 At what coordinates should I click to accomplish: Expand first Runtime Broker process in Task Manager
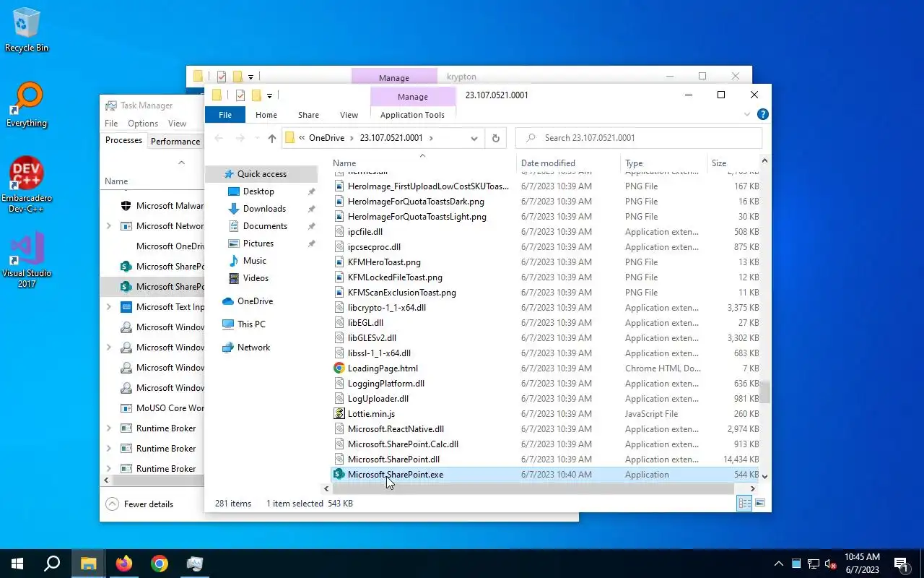[x=109, y=428]
